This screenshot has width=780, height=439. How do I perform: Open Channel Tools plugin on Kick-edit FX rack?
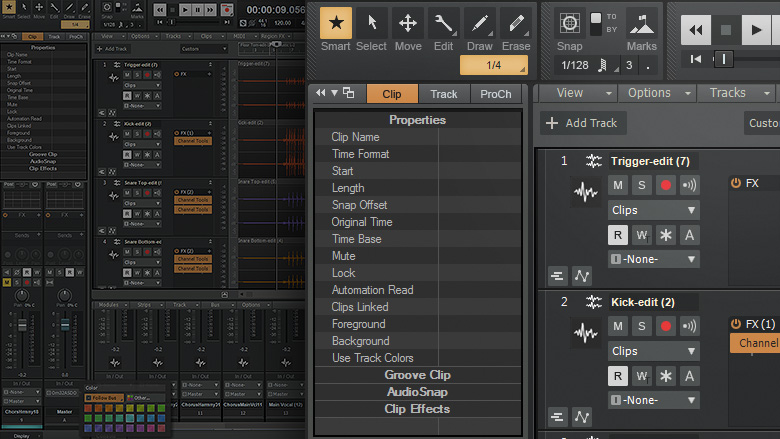755,343
